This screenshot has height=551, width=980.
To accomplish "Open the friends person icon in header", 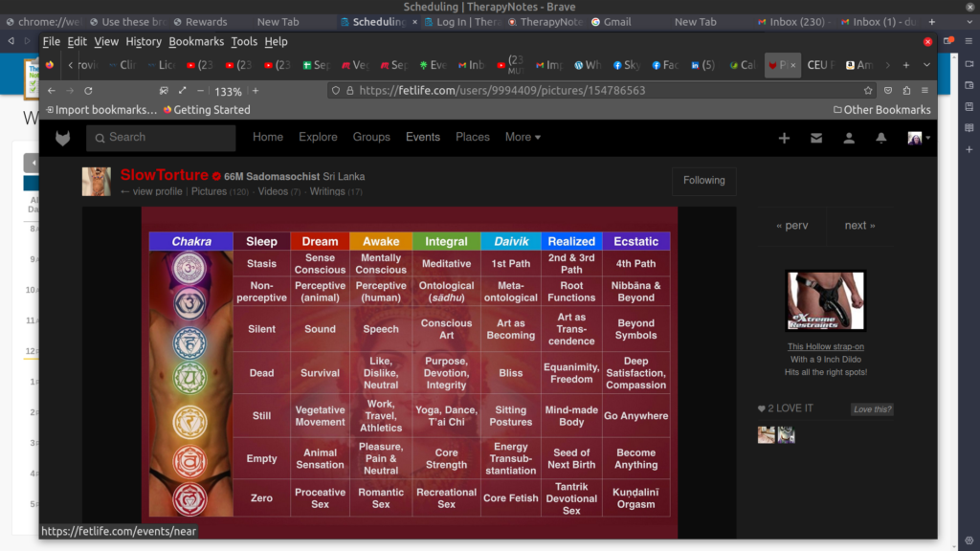I will [849, 138].
